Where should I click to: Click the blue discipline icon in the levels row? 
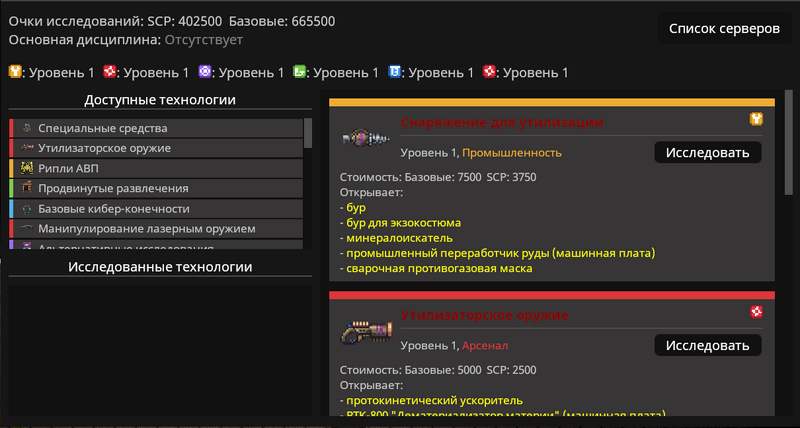coord(394,72)
